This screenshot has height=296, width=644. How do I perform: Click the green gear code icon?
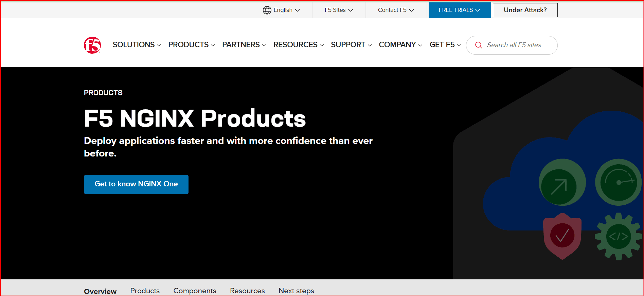618,236
